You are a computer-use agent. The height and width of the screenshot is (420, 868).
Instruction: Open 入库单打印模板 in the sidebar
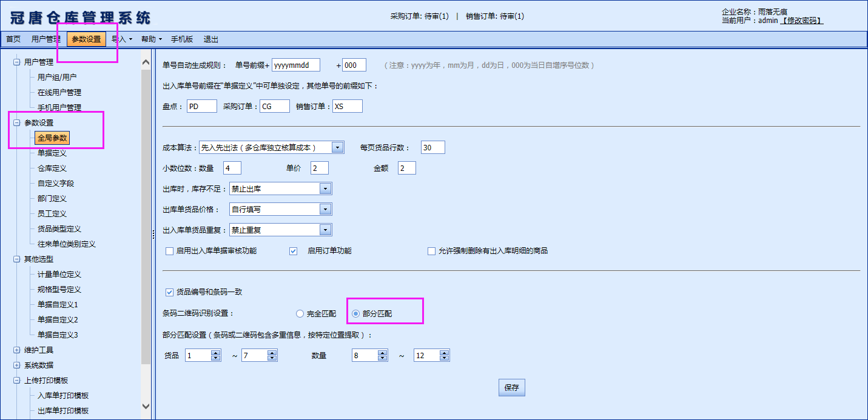63,395
